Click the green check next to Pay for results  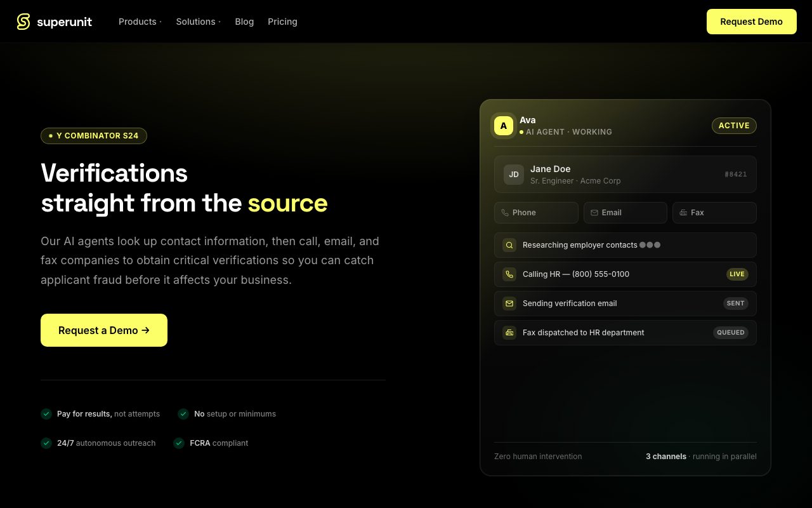pos(46,414)
